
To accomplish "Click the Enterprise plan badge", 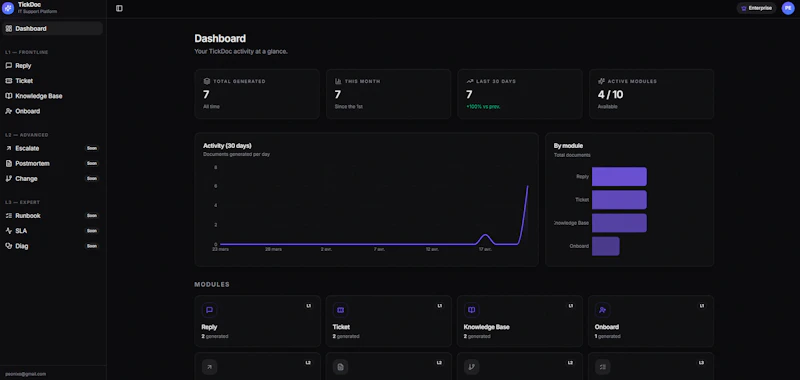I will coord(756,8).
